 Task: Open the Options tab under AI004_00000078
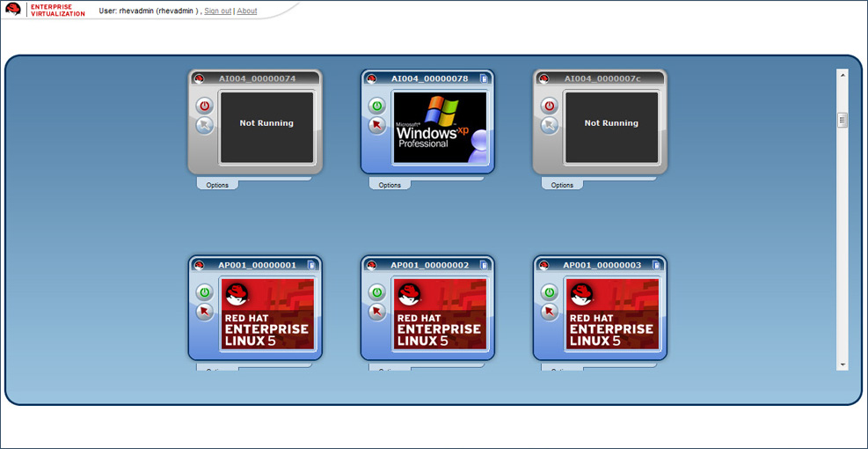pos(390,185)
